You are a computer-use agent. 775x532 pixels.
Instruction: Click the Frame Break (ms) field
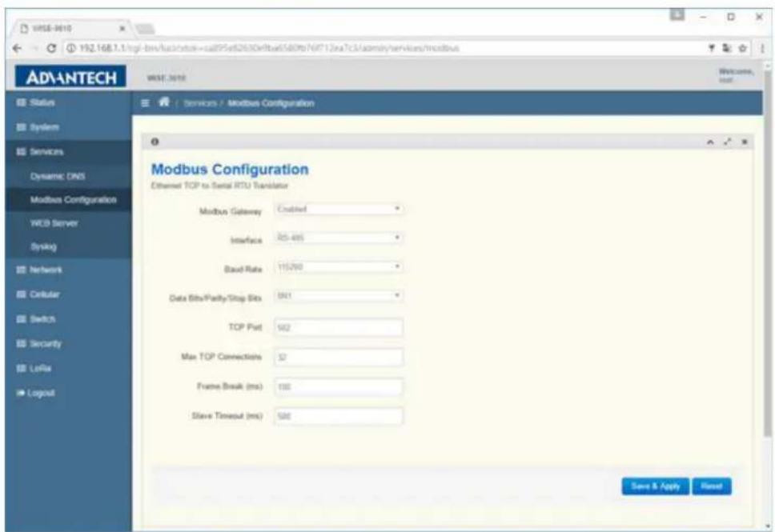click(339, 386)
